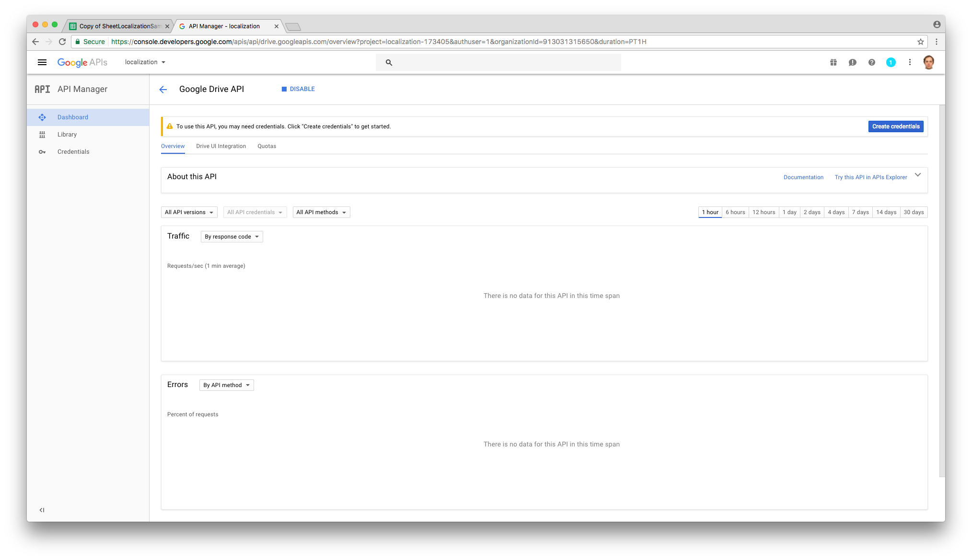Select the 6 hours time range
This screenshot has width=972, height=560.
(735, 212)
